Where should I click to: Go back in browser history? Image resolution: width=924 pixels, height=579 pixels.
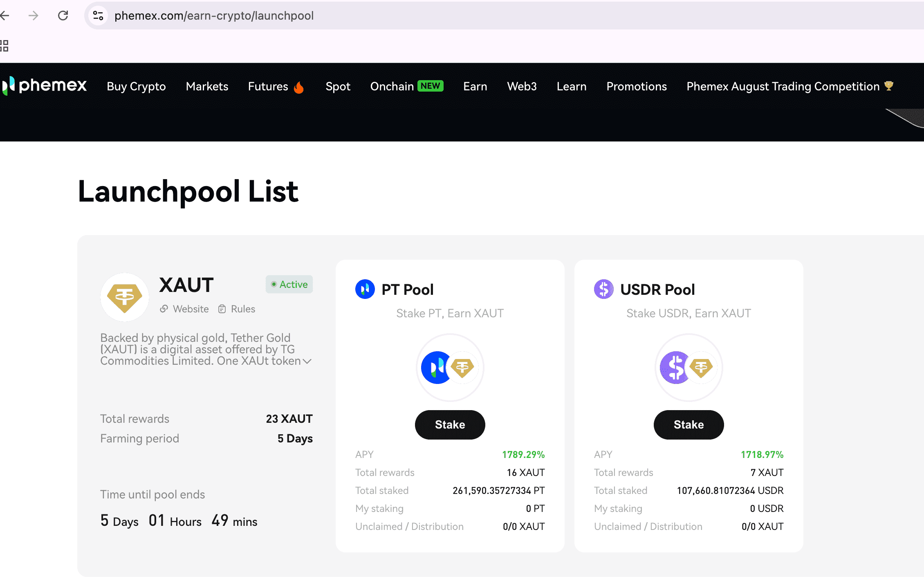(4, 16)
